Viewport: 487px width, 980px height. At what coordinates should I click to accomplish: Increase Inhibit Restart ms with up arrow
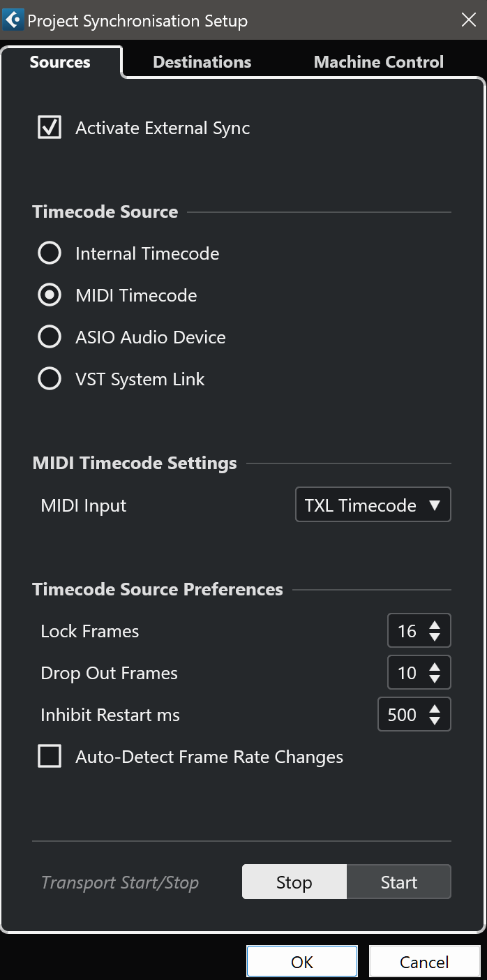click(435, 708)
